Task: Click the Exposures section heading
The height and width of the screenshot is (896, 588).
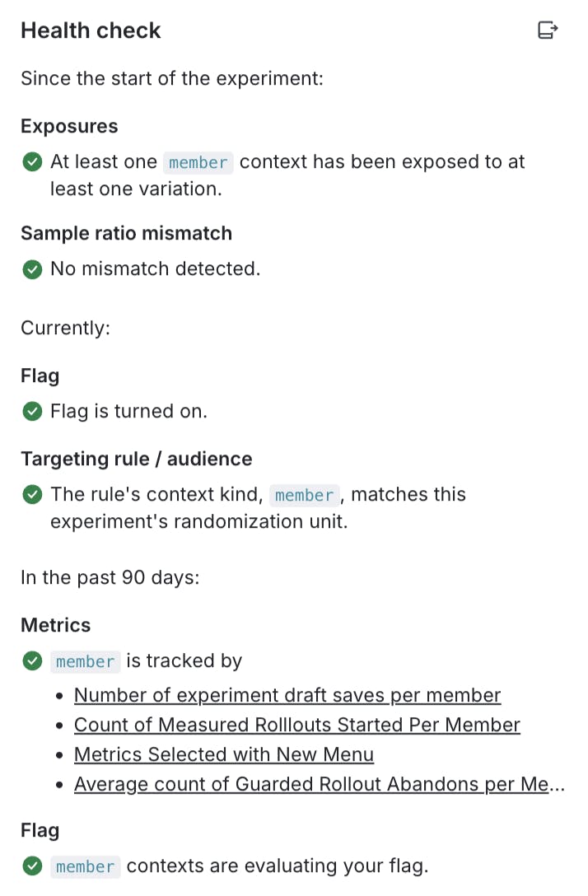Action: 69,127
